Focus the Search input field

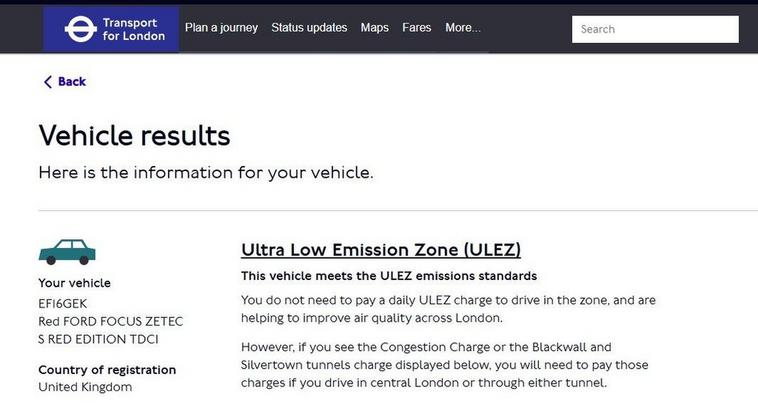pos(655,30)
